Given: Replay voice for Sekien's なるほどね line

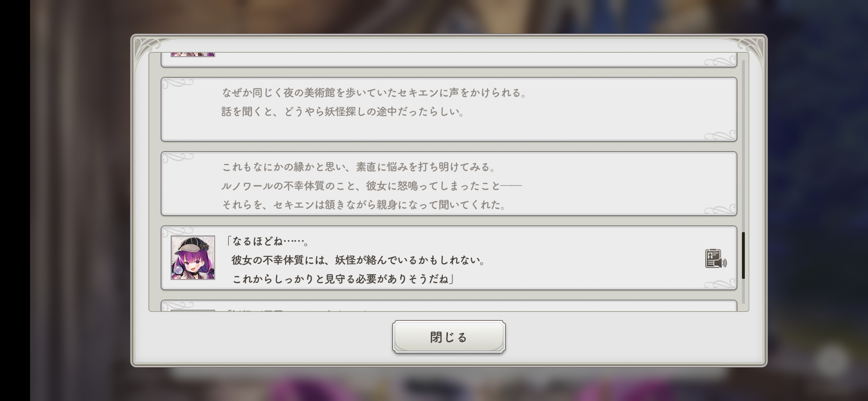Looking at the screenshot, I should pyautogui.click(x=716, y=258).
